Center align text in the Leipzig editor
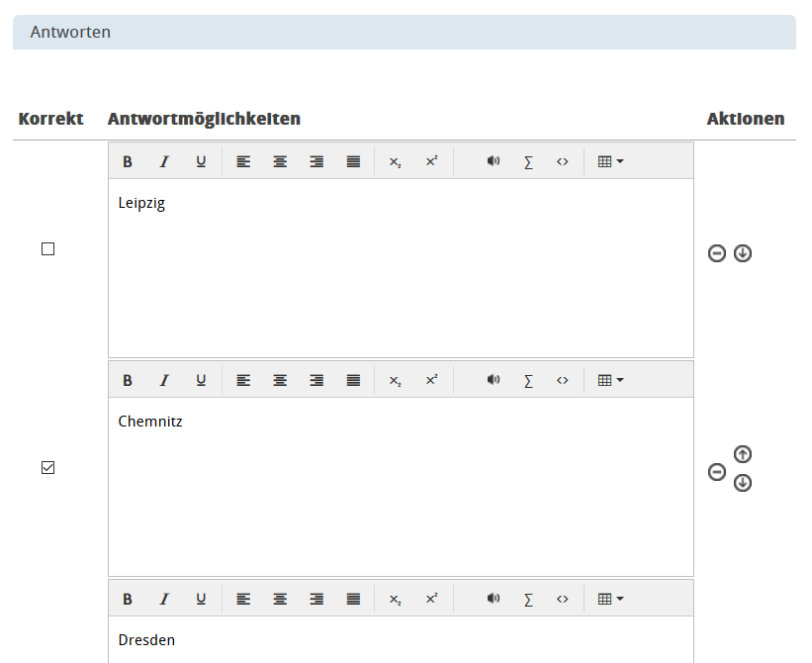Viewport: 812px width, 663px height. click(x=280, y=161)
